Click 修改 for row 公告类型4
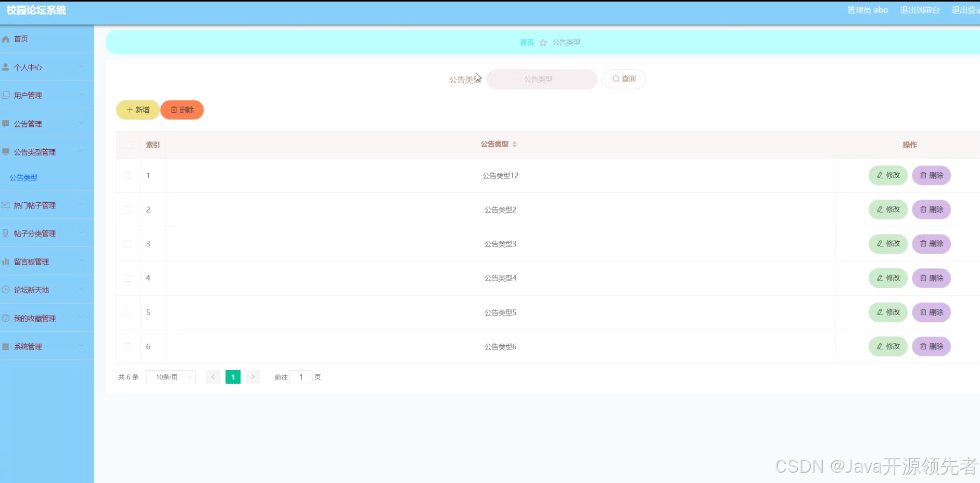Screen dimensions: 980x483 coord(888,278)
